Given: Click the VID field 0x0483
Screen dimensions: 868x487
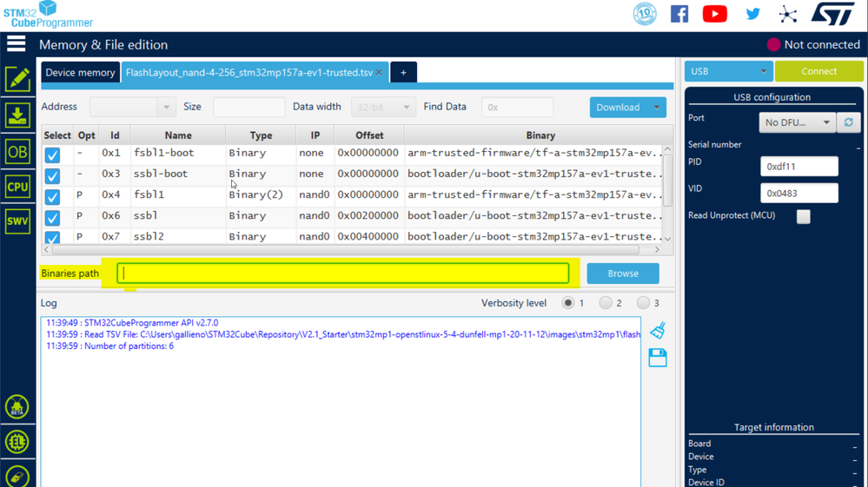Looking at the screenshot, I should point(799,193).
